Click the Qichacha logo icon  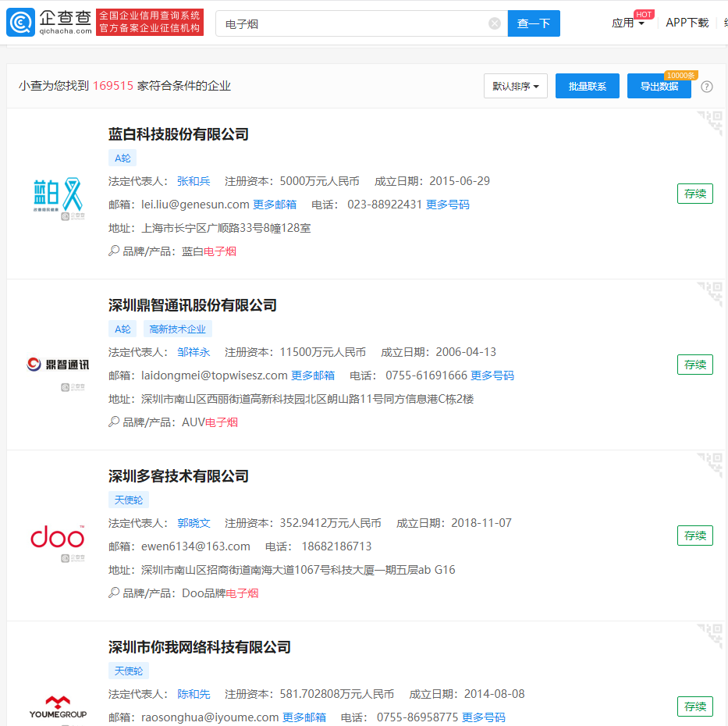click(x=20, y=23)
